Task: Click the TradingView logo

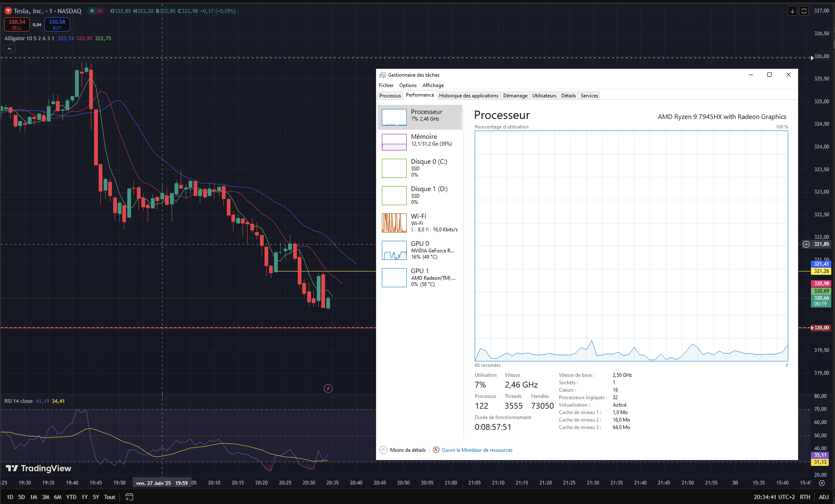Action: [x=39, y=468]
